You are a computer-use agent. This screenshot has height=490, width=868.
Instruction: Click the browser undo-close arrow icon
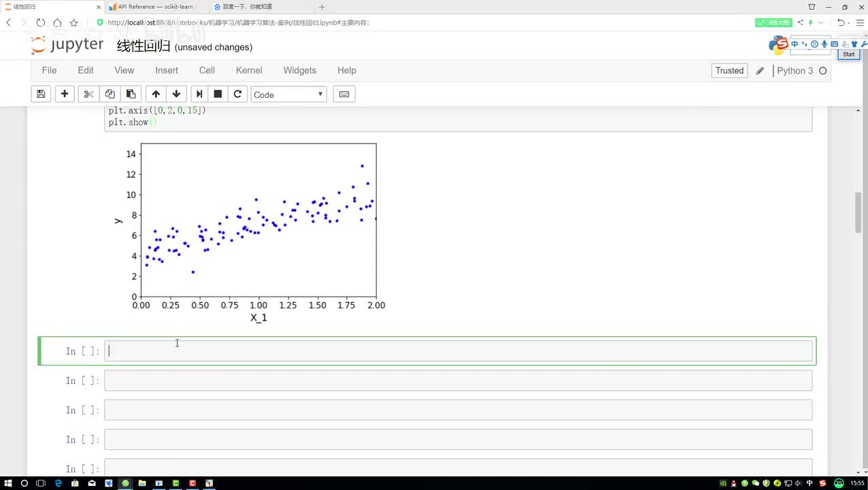click(841, 22)
